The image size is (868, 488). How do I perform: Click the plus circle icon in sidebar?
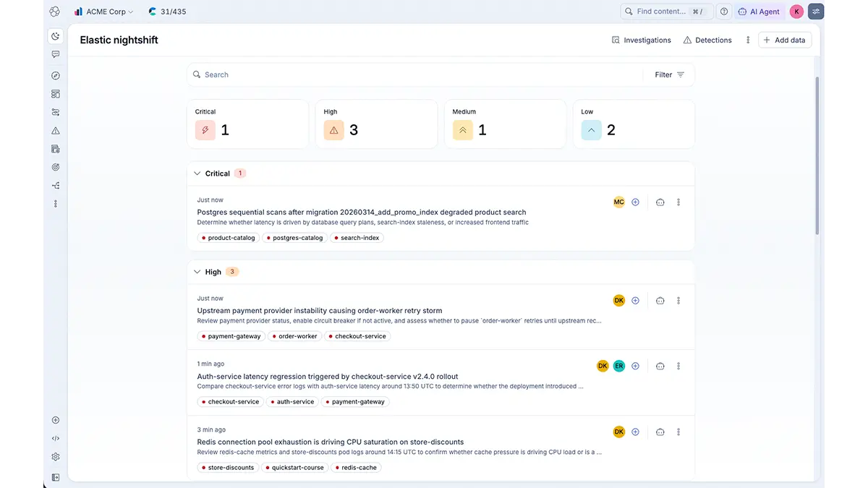(x=56, y=420)
